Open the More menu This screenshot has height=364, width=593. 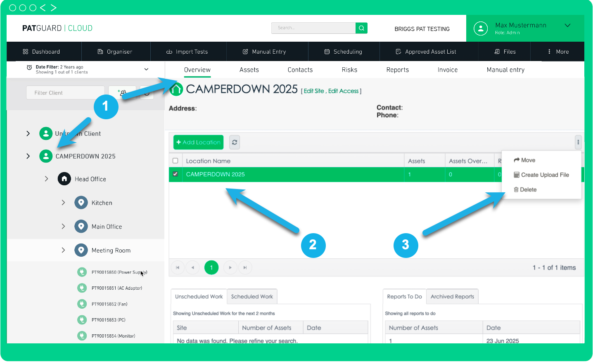coord(558,52)
